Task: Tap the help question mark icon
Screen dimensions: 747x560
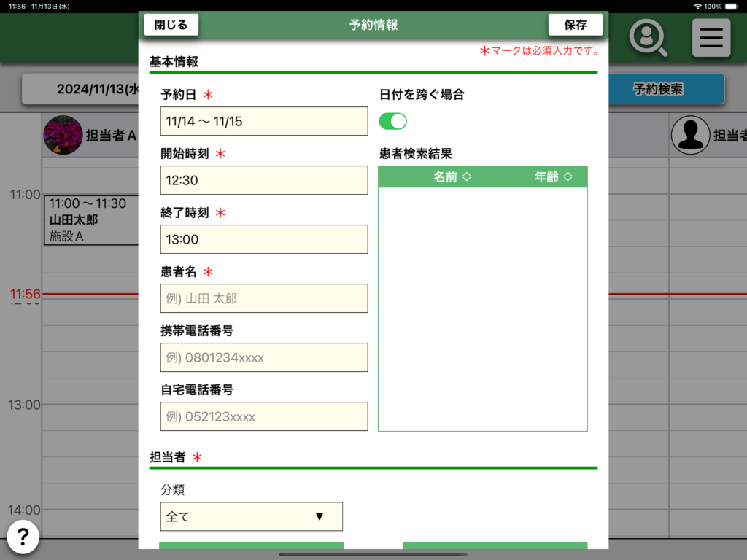Action: [23, 537]
